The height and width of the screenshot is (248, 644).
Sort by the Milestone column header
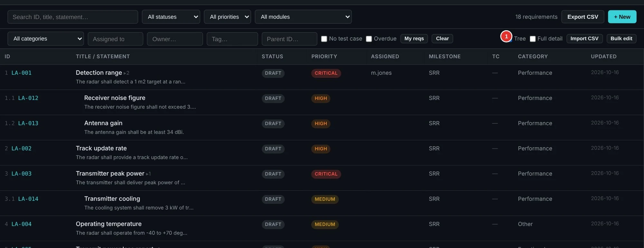point(445,57)
